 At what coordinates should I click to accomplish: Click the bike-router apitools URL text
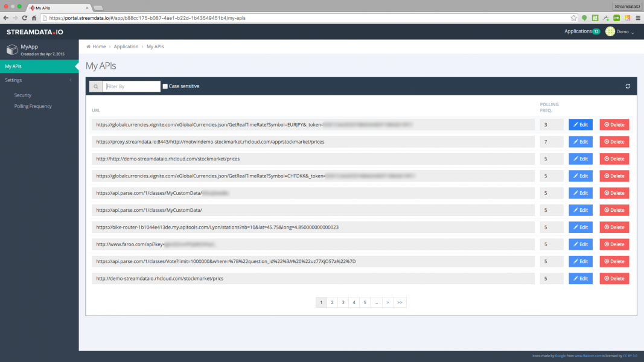click(217, 227)
